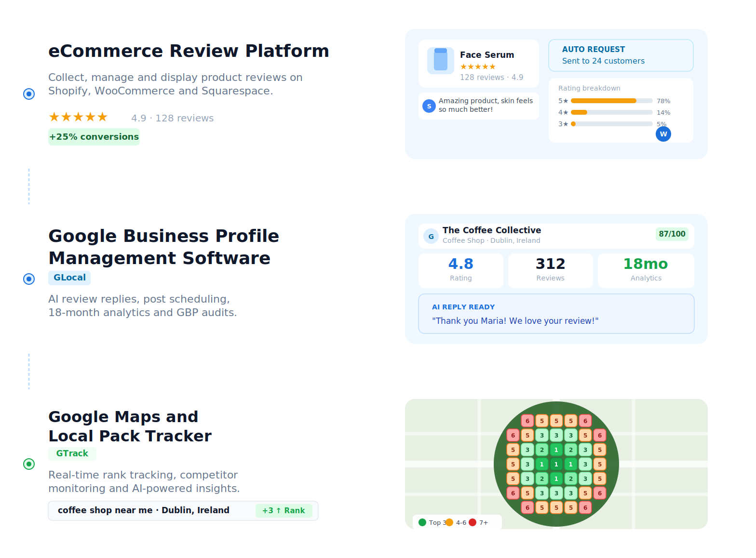Screen dimensions: 756x558
Task: Click the G logo beside The Coffee Collective
Action: tap(431, 236)
